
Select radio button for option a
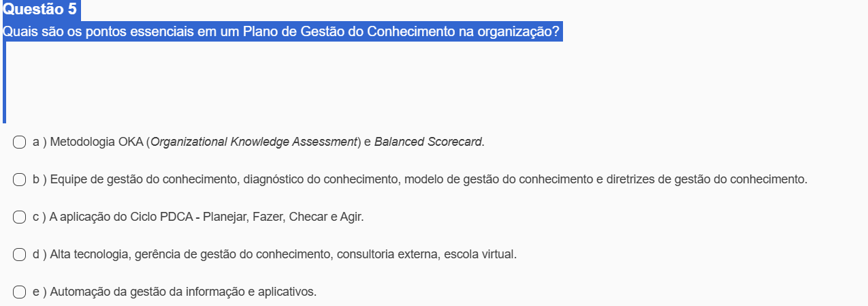click(x=20, y=142)
